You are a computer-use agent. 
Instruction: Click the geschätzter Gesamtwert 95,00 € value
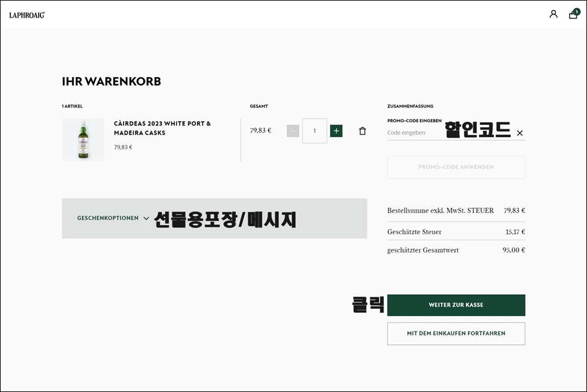pyautogui.click(x=514, y=250)
